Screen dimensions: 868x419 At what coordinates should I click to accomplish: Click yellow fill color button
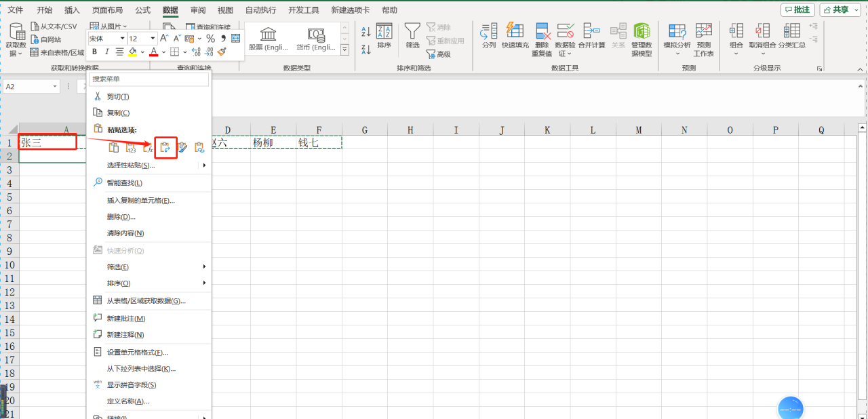tap(132, 52)
